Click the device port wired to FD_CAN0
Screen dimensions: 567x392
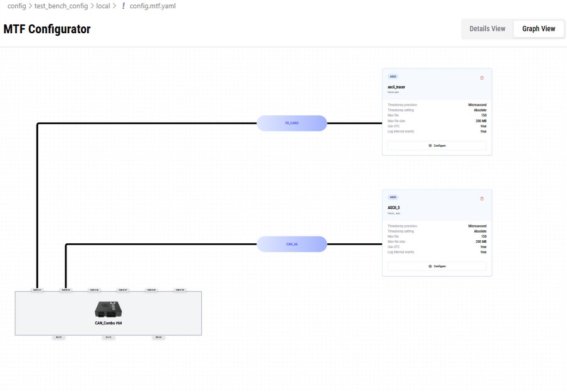pos(37,290)
